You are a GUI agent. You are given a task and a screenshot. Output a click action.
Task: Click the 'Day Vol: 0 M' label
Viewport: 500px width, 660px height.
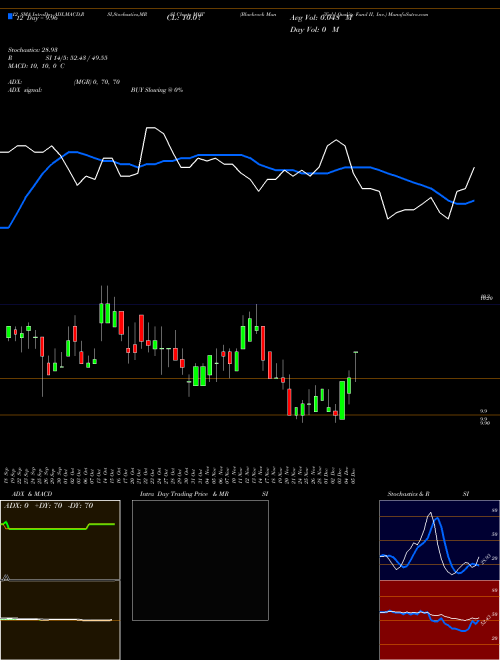[314, 30]
